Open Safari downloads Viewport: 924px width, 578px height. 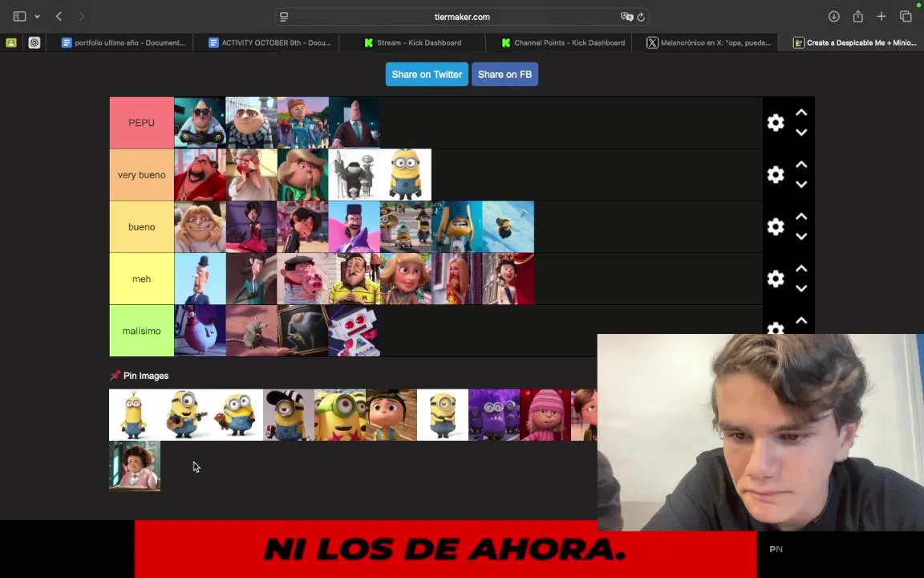[x=834, y=17]
